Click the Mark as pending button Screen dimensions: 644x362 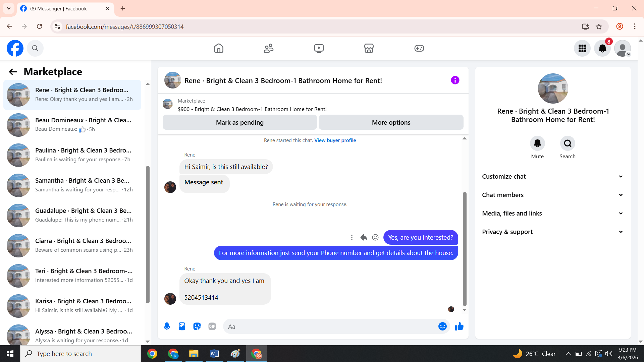click(239, 122)
